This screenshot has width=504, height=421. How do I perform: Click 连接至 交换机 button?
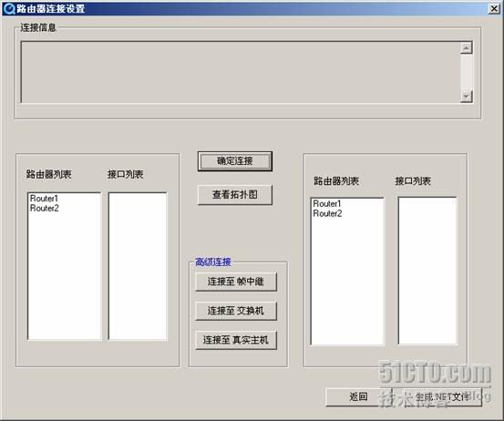(x=236, y=311)
